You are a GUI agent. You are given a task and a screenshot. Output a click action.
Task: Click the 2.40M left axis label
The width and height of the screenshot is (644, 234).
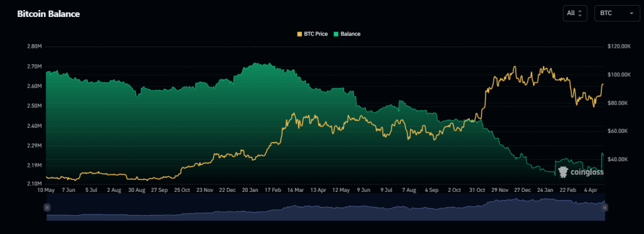point(34,126)
